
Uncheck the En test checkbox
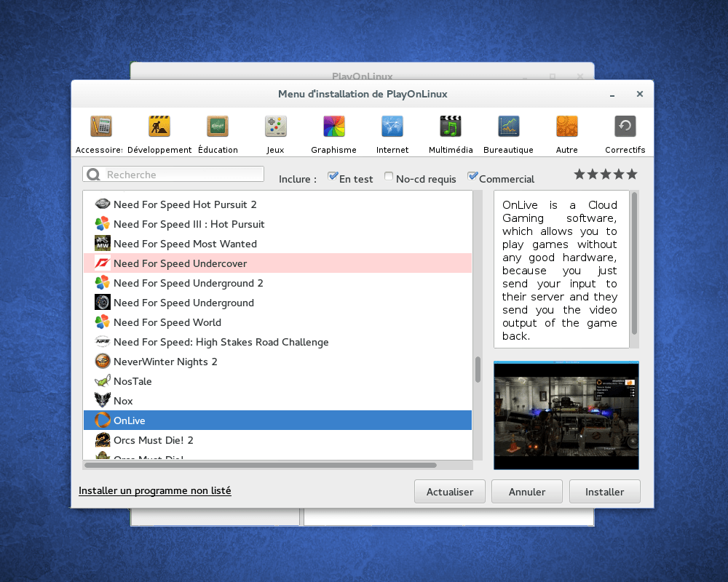point(333,177)
